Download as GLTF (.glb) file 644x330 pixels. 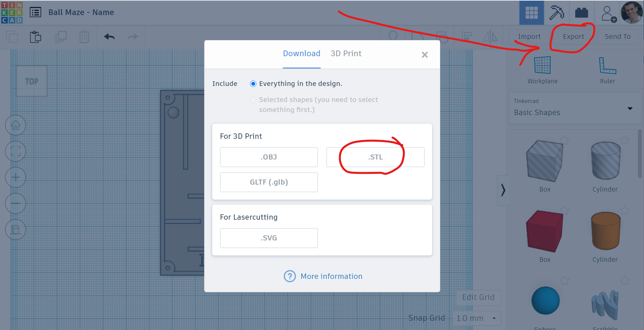pyautogui.click(x=269, y=182)
